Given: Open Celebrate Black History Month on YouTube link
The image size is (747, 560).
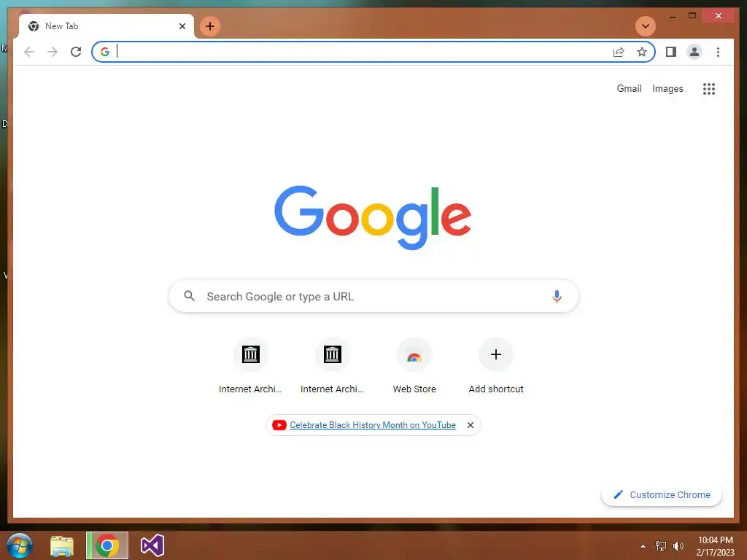Looking at the screenshot, I should (x=373, y=425).
